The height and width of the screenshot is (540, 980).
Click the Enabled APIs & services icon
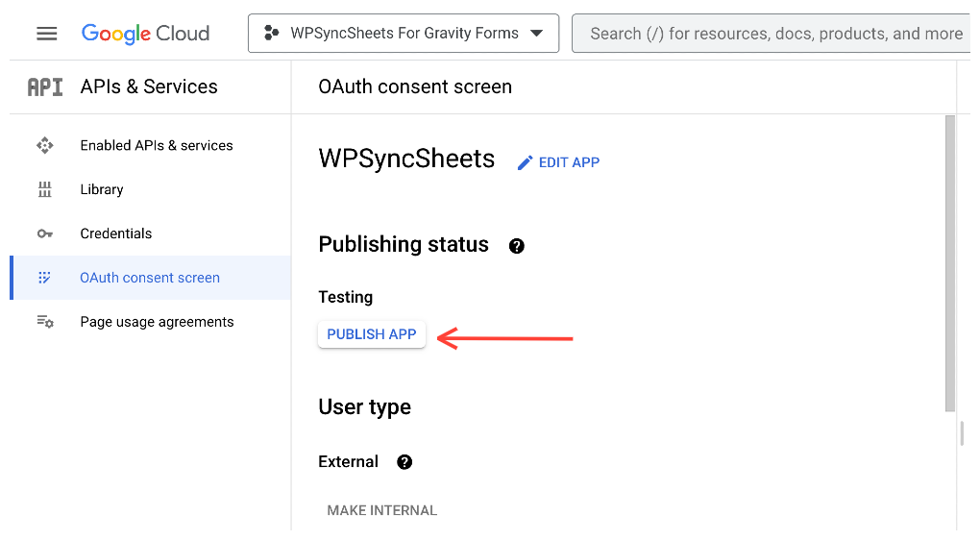tap(45, 146)
